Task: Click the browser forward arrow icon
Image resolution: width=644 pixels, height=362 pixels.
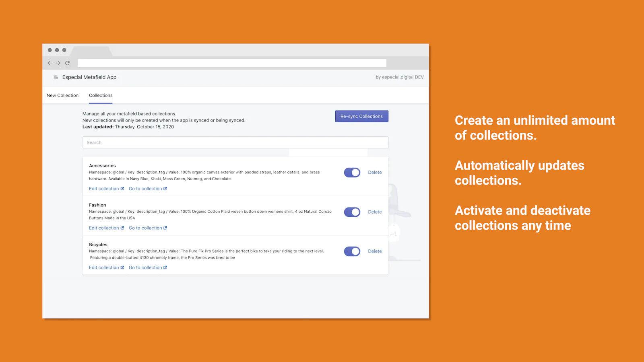Action: click(58, 63)
